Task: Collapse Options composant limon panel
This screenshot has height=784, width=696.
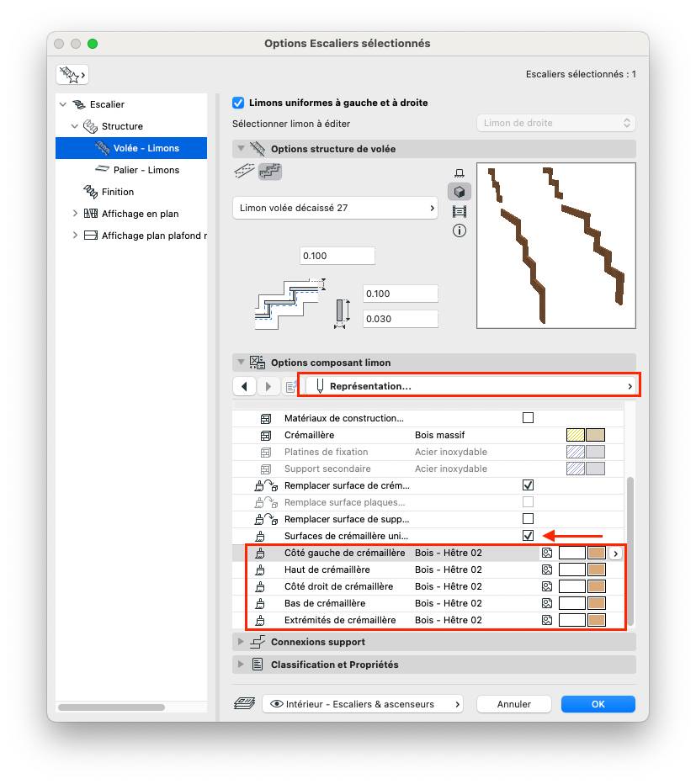Action: point(242,362)
